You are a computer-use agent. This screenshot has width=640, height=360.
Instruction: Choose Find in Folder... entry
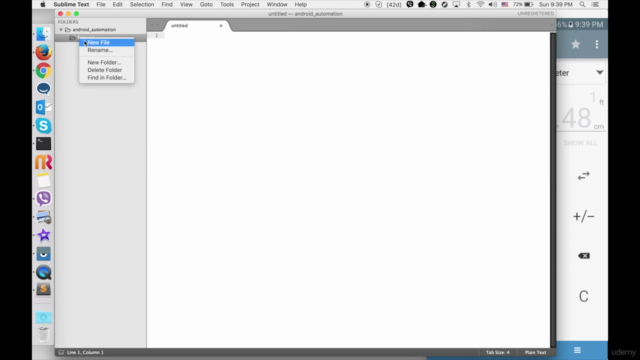(107, 78)
